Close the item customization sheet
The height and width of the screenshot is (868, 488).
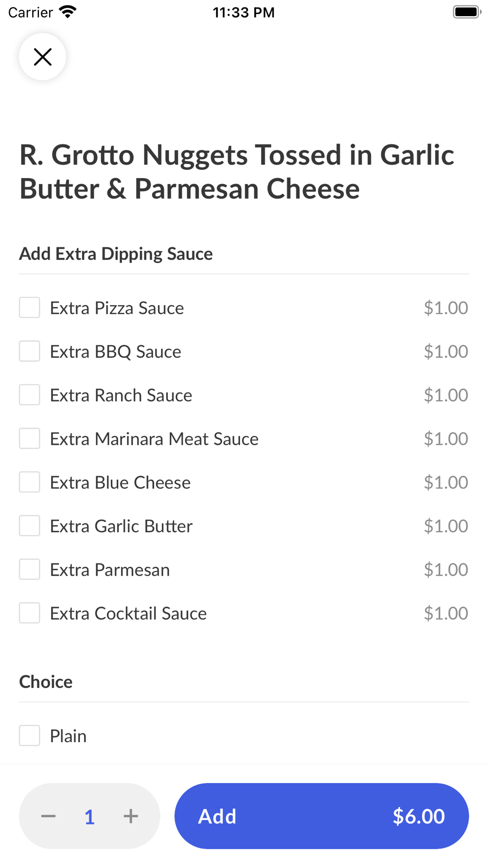point(42,57)
